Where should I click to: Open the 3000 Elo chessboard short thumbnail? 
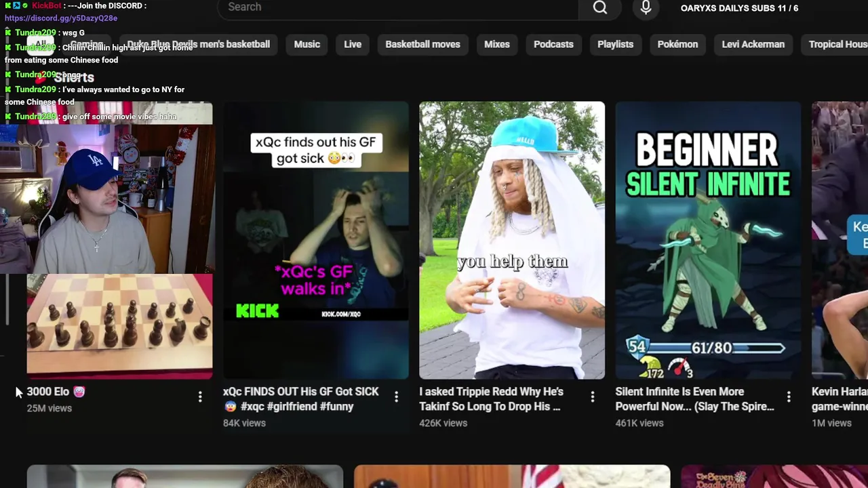click(x=119, y=325)
